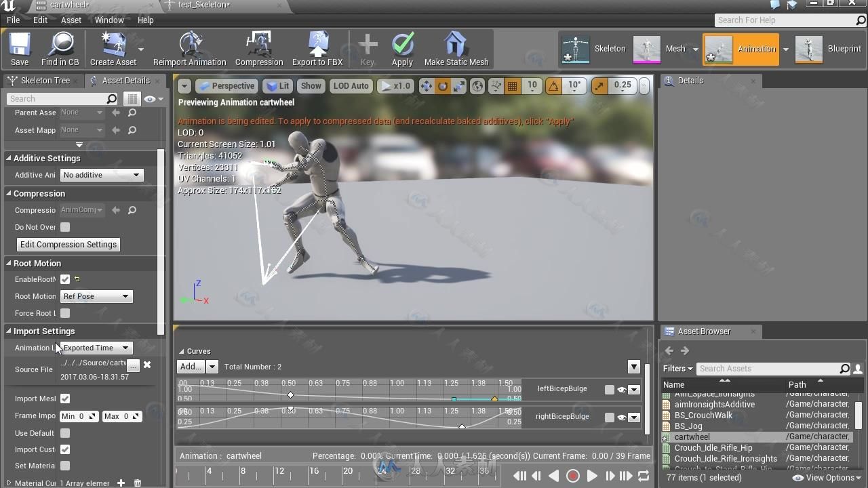Toggle the Use Default checkbox
Image resolution: width=868 pixels, height=488 pixels.
click(x=65, y=433)
